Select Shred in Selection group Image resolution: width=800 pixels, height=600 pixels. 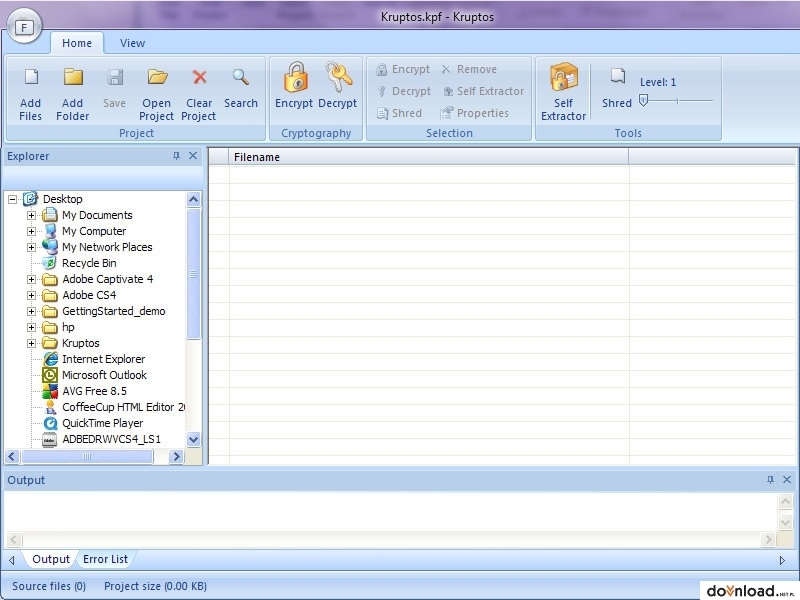(x=399, y=113)
